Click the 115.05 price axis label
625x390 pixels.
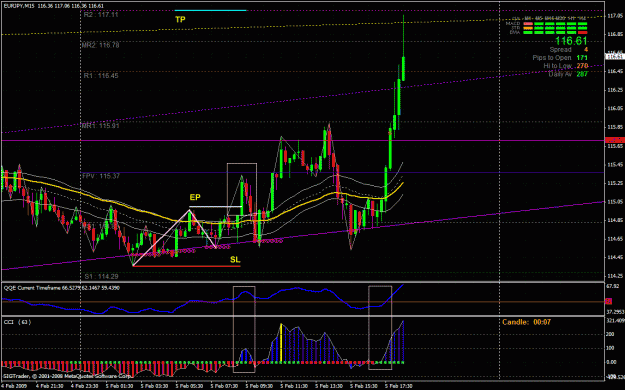click(616, 202)
